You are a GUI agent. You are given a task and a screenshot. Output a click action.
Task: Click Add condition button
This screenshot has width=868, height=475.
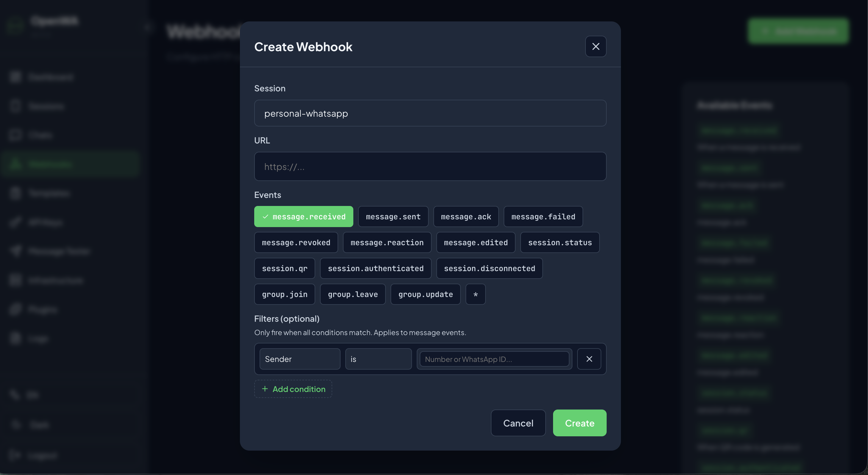[293, 389]
